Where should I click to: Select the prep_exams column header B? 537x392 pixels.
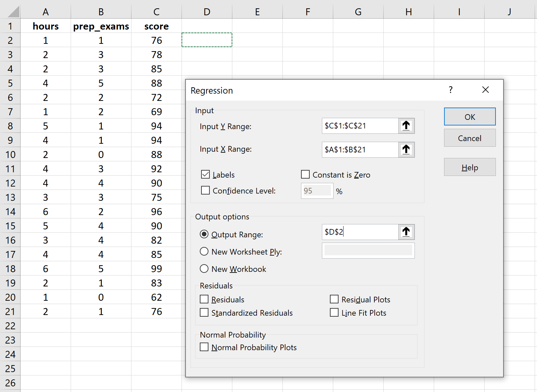(101, 11)
